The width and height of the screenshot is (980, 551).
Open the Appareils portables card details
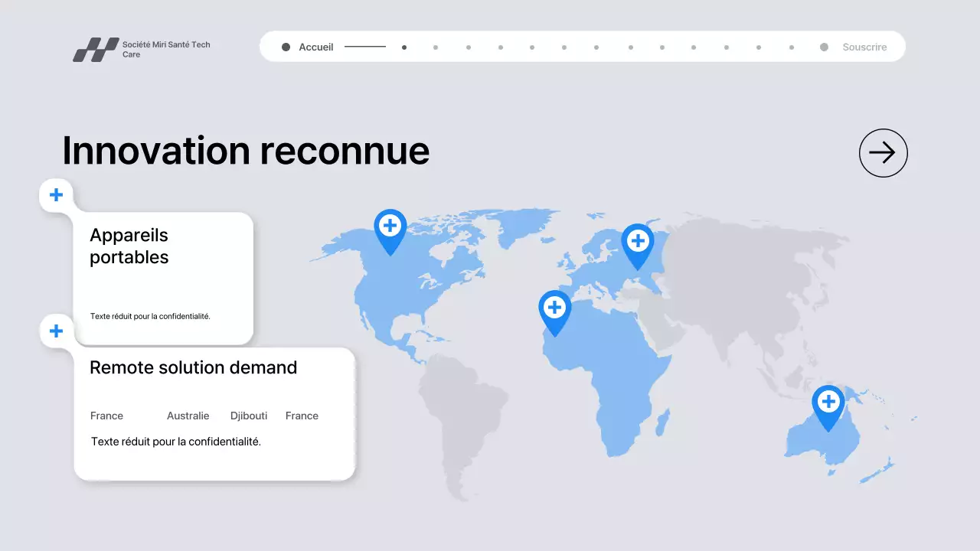tap(129, 246)
